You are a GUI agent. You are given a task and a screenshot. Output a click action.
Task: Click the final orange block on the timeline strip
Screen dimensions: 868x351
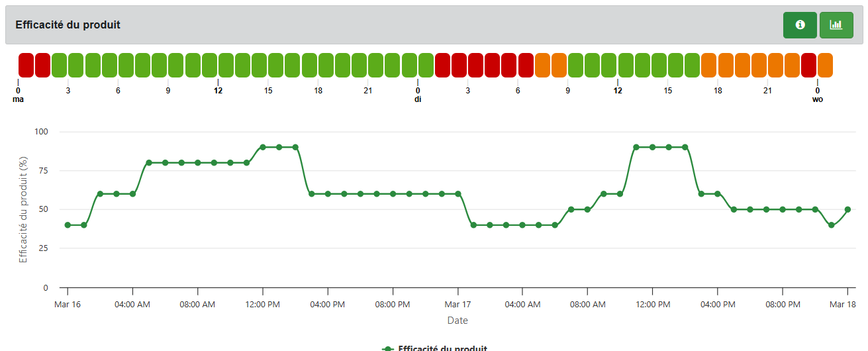pyautogui.click(x=825, y=65)
